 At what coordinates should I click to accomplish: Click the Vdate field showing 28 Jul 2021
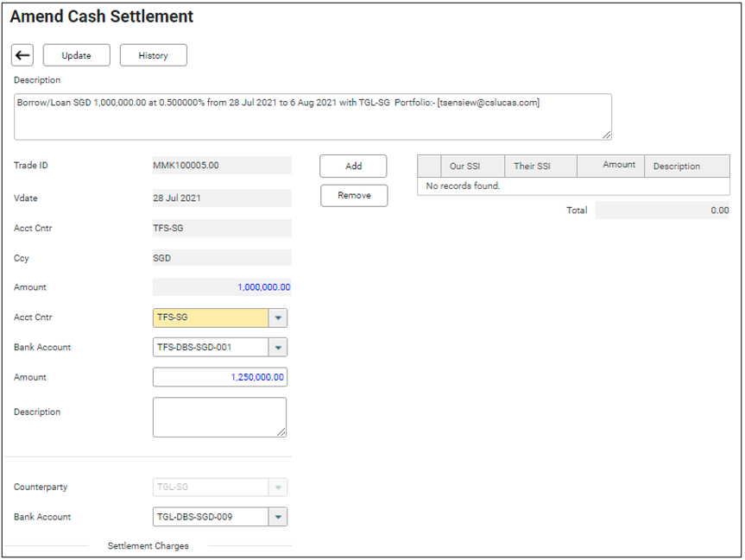[x=222, y=198]
